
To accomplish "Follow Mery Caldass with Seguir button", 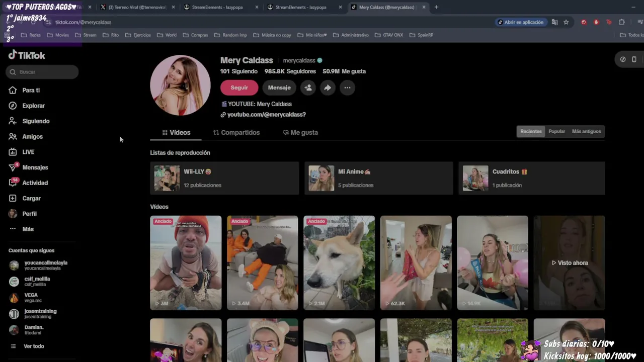I will [x=239, y=87].
